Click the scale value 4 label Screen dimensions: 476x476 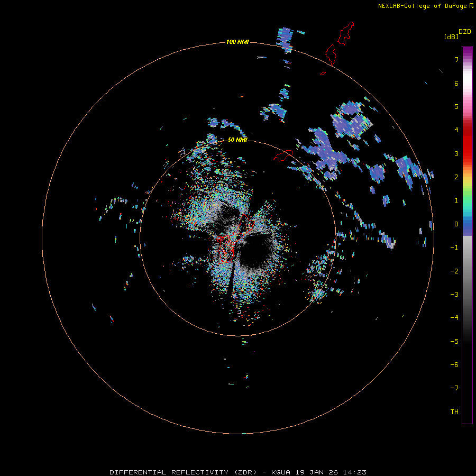[x=456, y=130]
